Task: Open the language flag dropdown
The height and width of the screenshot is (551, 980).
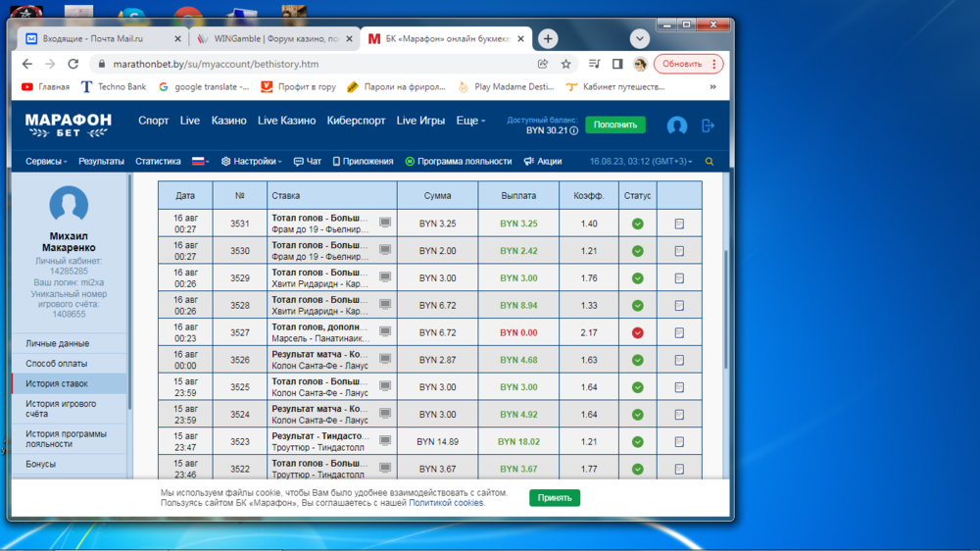Action: click(x=200, y=162)
